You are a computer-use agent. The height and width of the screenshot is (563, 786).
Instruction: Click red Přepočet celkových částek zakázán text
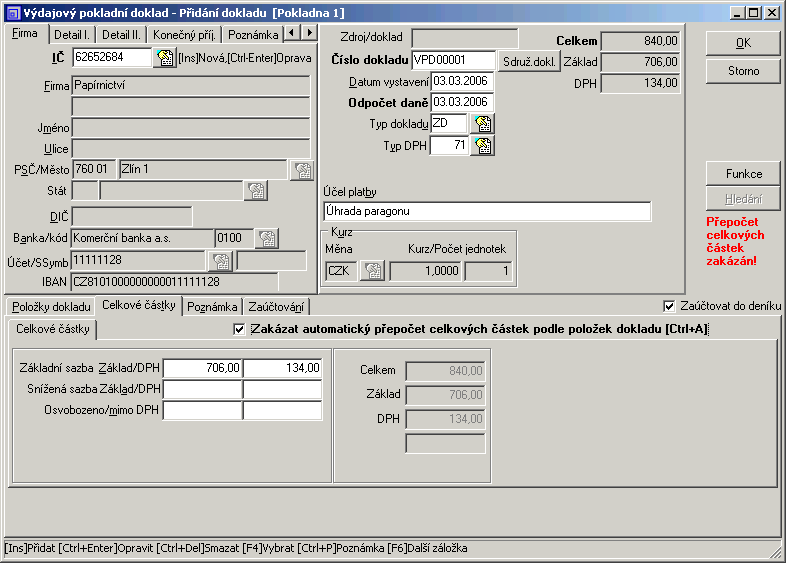point(735,241)
